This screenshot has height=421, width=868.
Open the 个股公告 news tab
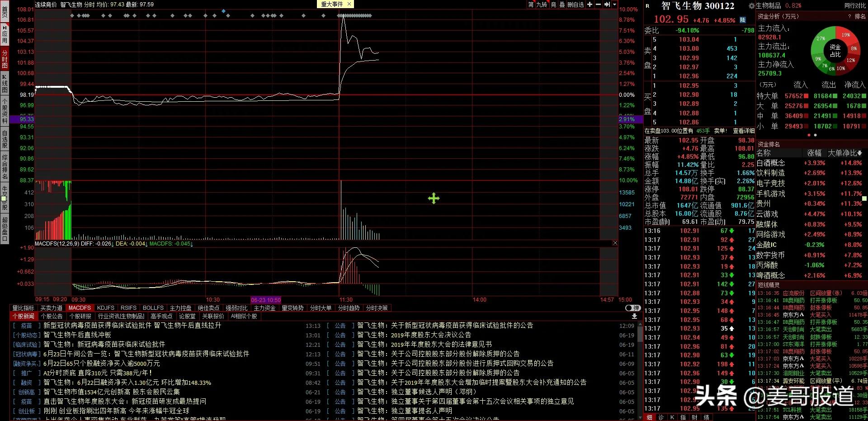(x=52, y=316)
